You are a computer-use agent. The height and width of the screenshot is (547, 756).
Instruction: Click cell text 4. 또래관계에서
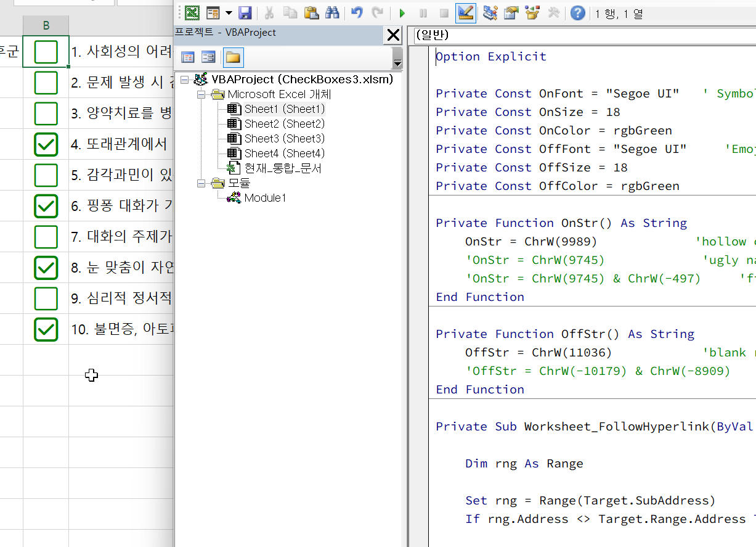coord(119,144)
